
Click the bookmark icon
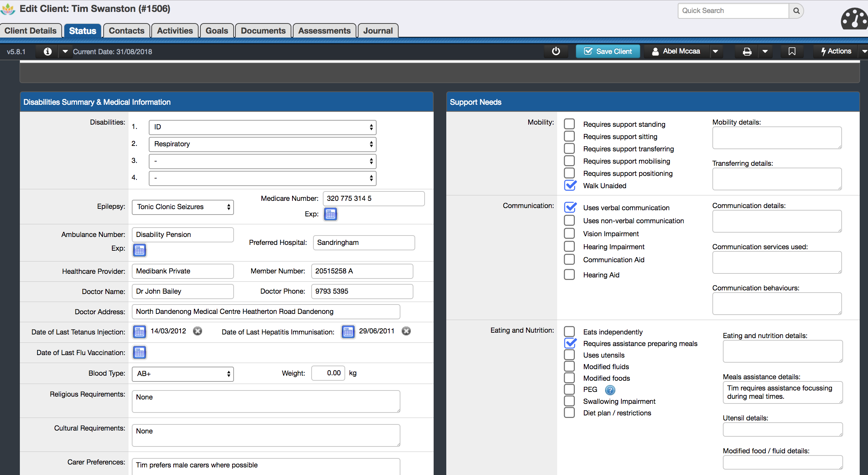[x=792, y=52]
